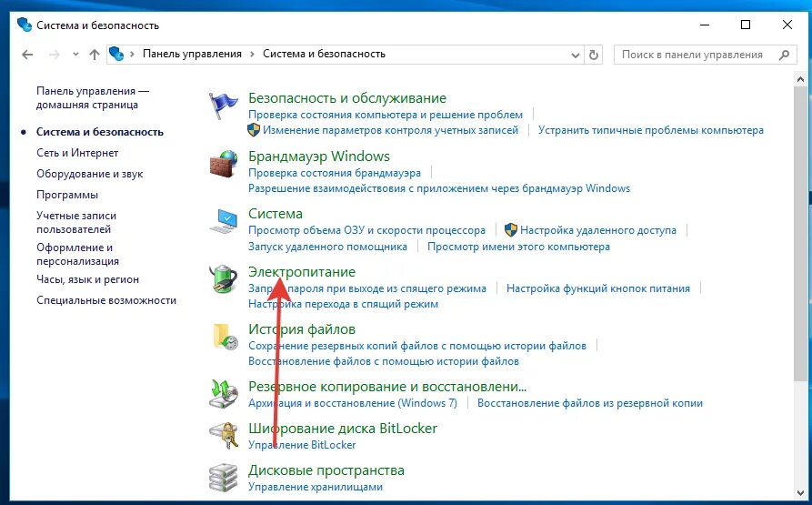Click the scrollbar up arrow

click(800, 80)
